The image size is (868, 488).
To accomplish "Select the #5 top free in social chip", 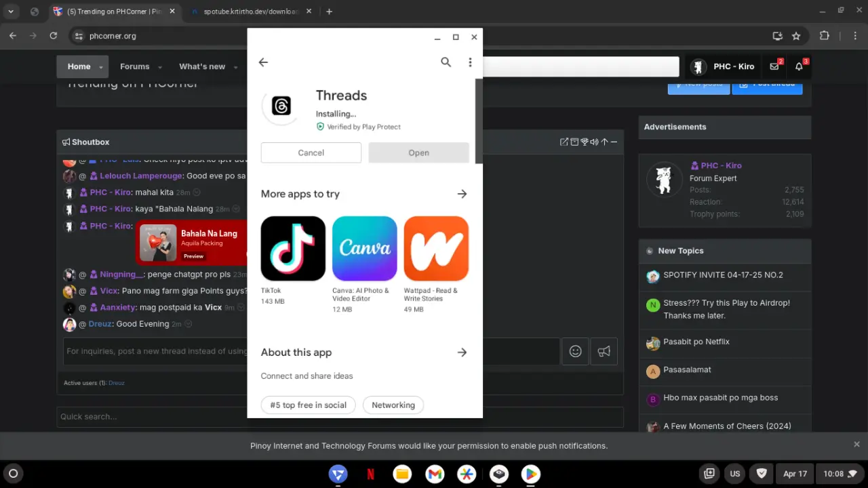I will (x=309, y=405).
